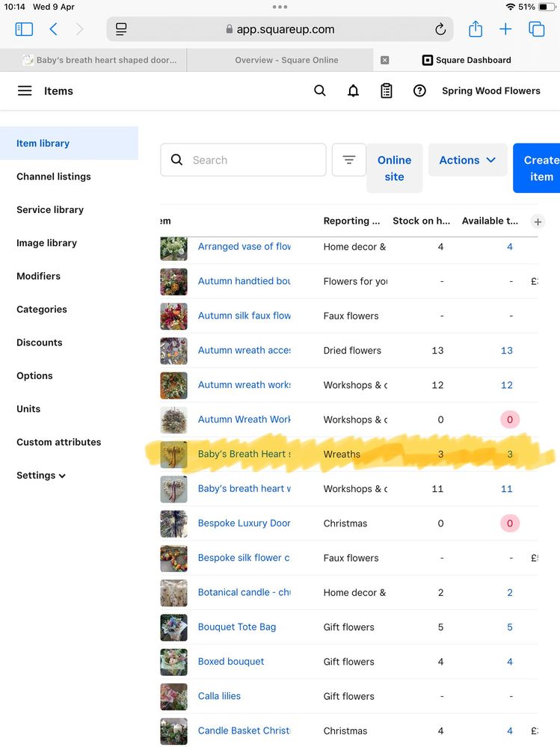The width and height of the screenshot is (560, 747).
Task: Expand the Settings sidebar section
Action: click(41, 476)
